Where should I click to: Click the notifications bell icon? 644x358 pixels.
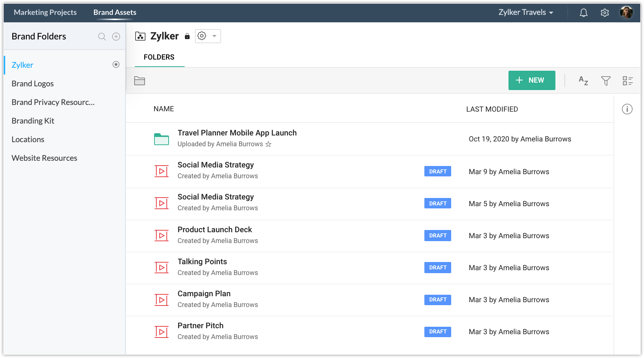click(x=583, y=13)
